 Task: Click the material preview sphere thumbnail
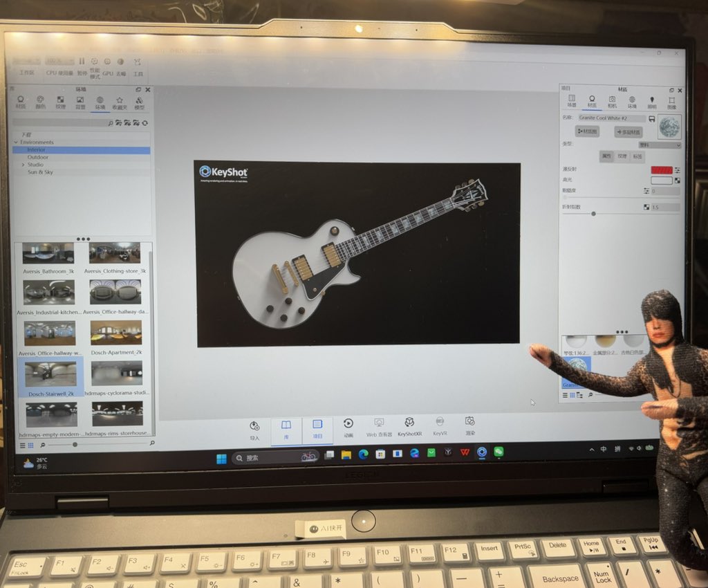click(669, 127)
